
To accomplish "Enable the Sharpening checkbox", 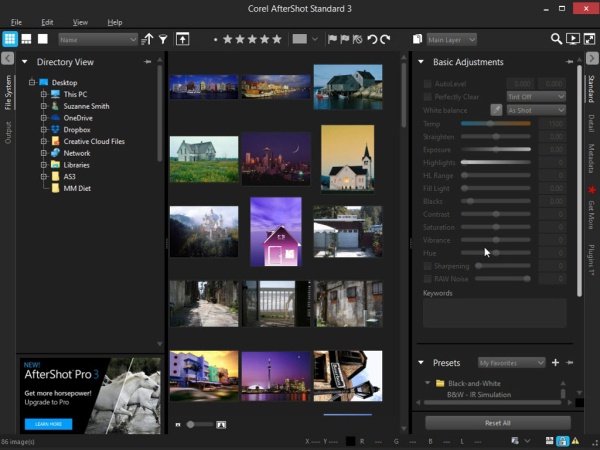I will pos(427,266).
